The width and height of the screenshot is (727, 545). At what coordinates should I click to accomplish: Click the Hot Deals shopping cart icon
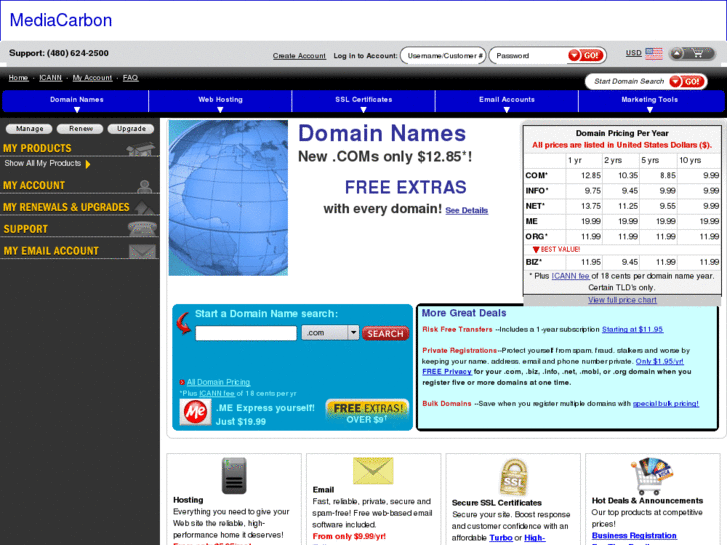click(x=651, y=476)
